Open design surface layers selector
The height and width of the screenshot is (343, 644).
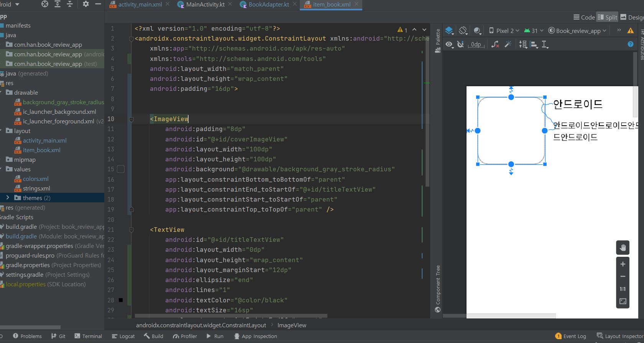[x=449, y=31]
